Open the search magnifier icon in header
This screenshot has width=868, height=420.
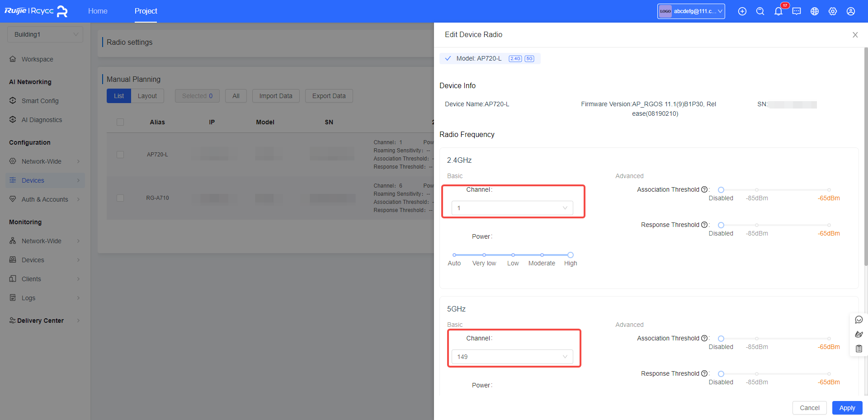pos(760,11)
